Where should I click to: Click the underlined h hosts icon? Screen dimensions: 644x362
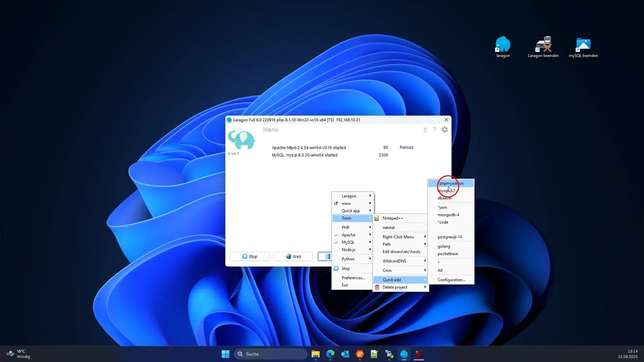click(x=425, y=130)
